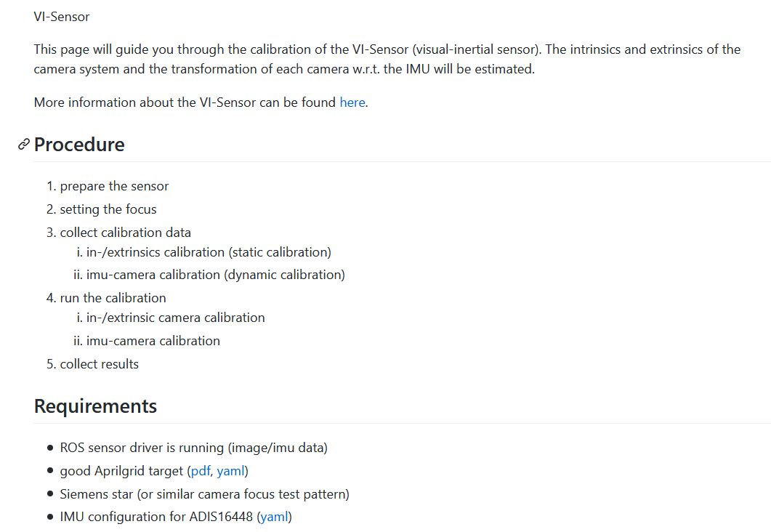Click the static calibration sub-step text
Screen dimensions: 771x532
coord(209,252)
